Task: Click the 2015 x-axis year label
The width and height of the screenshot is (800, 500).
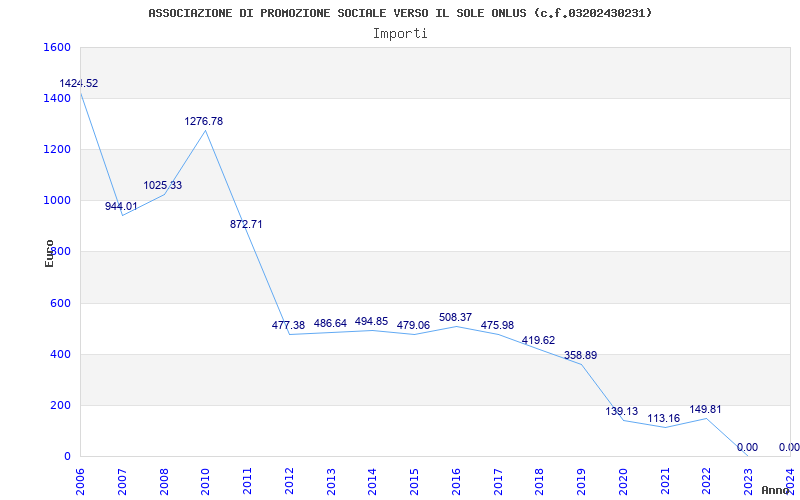Action: [415, 481]
